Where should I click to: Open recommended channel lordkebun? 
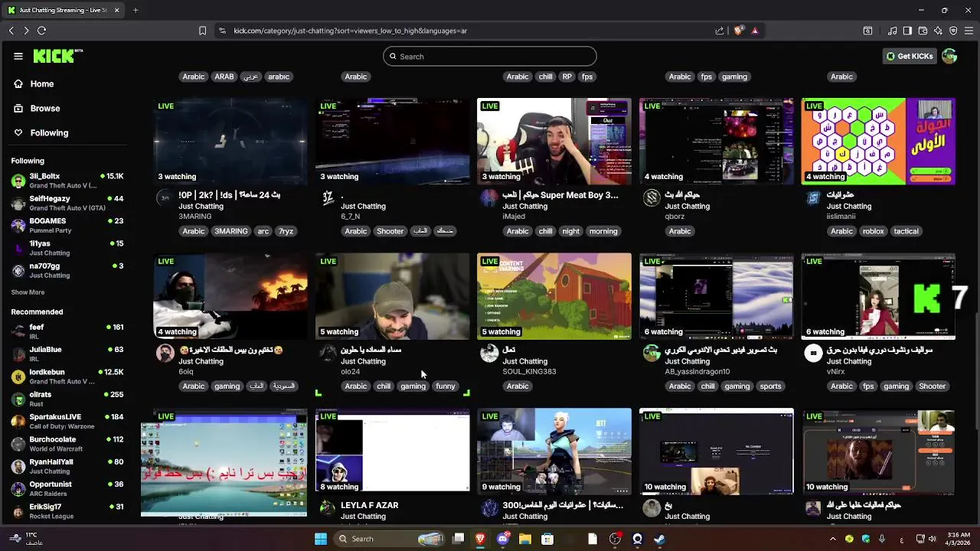point(67,377)
